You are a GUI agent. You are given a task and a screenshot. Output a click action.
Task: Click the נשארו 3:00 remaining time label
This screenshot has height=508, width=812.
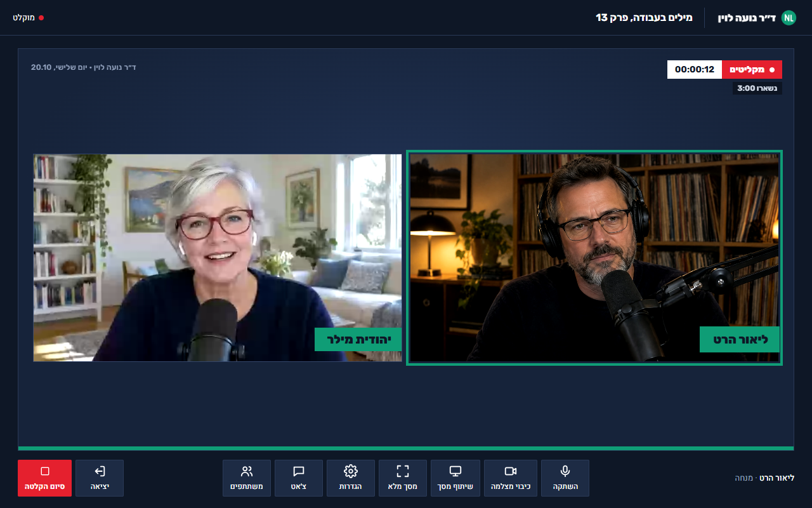757,88
